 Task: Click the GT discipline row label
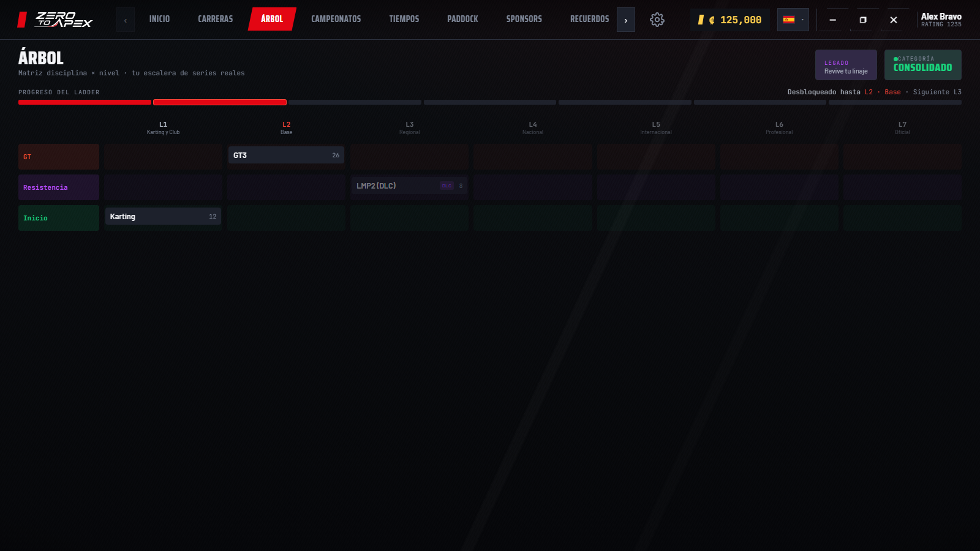coord(59,157)
